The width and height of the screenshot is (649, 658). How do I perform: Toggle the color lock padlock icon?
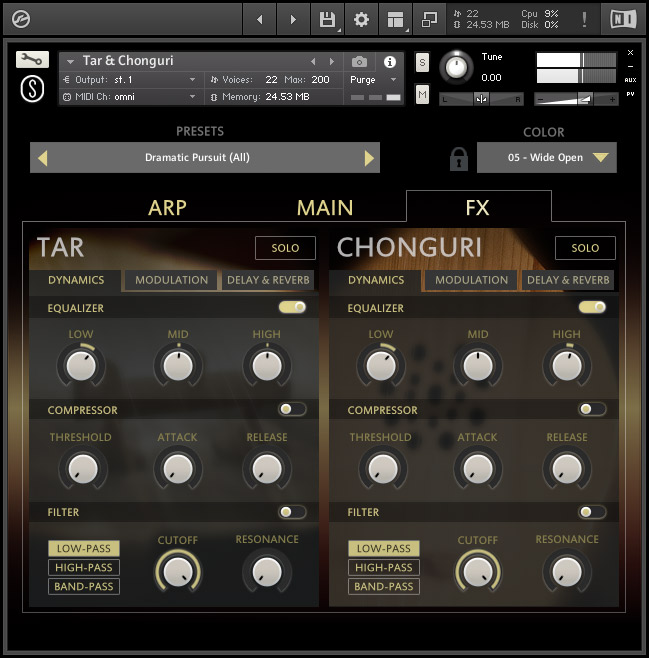(459, 159)
